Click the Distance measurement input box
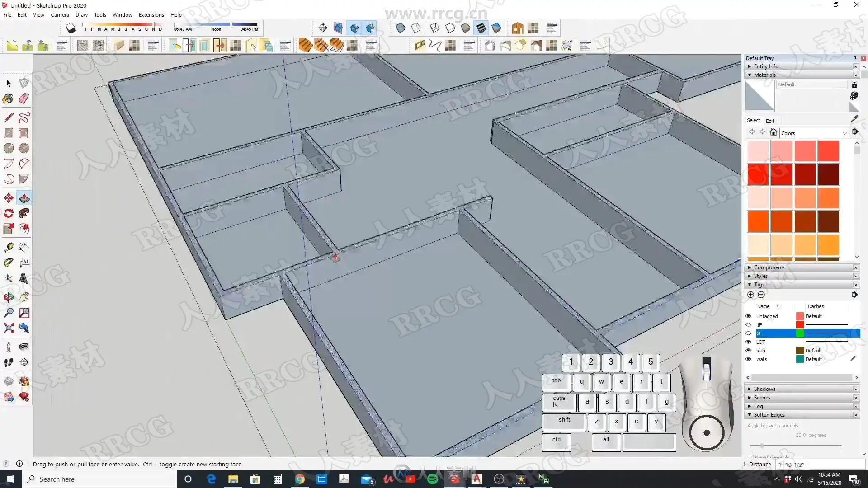 click(x=819, y=465)
